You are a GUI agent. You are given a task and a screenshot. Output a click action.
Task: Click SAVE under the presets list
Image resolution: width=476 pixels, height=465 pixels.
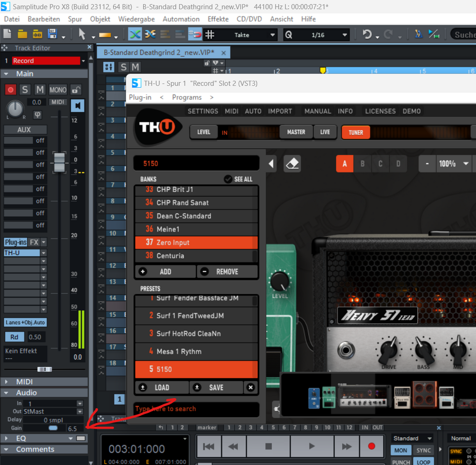(216, 387)
